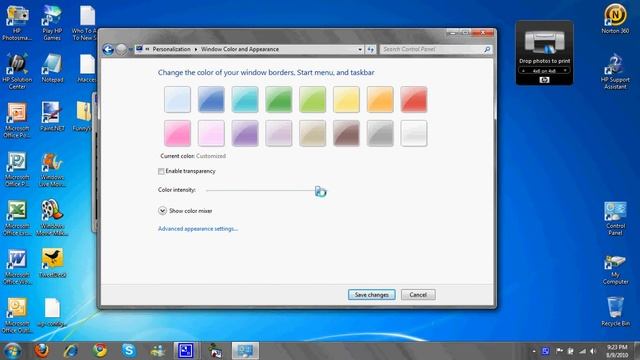
Task: Open Windows Live Movie Maker shortcut
Action: (x=52, y=169)
